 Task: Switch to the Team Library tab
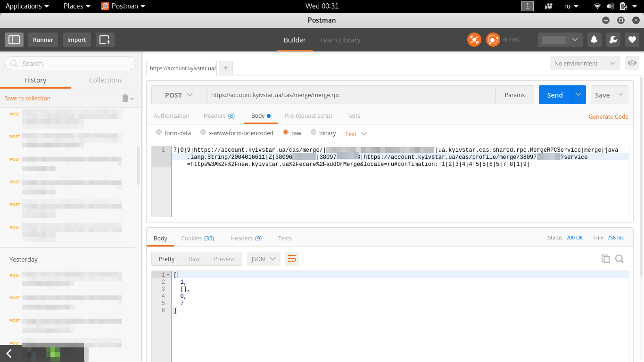[340, 40]
